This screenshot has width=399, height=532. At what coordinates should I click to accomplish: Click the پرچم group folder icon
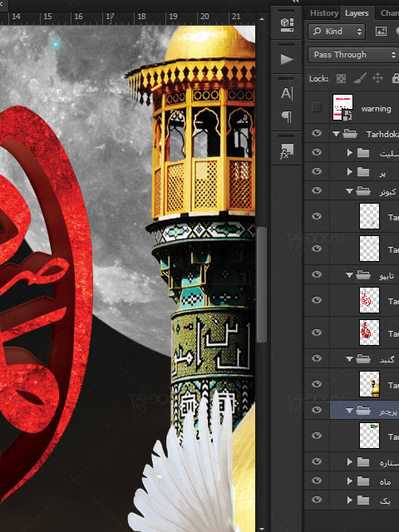363,411
